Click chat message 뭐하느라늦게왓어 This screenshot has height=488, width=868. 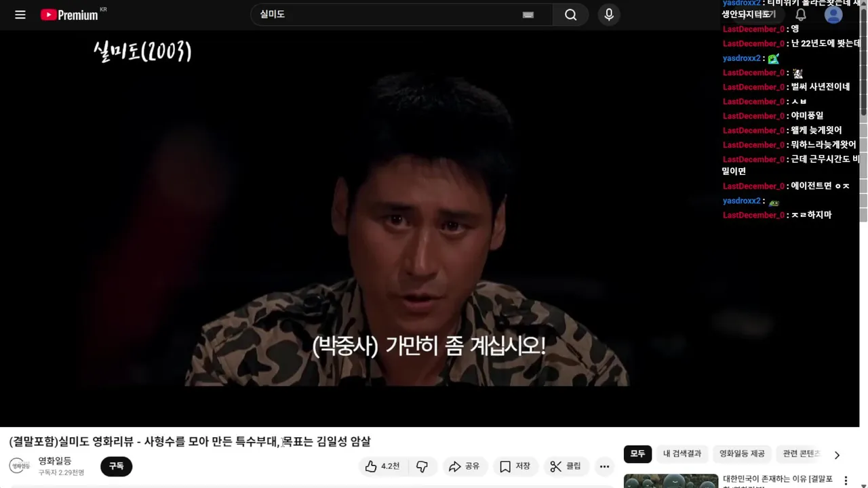(x=823, y=144)
